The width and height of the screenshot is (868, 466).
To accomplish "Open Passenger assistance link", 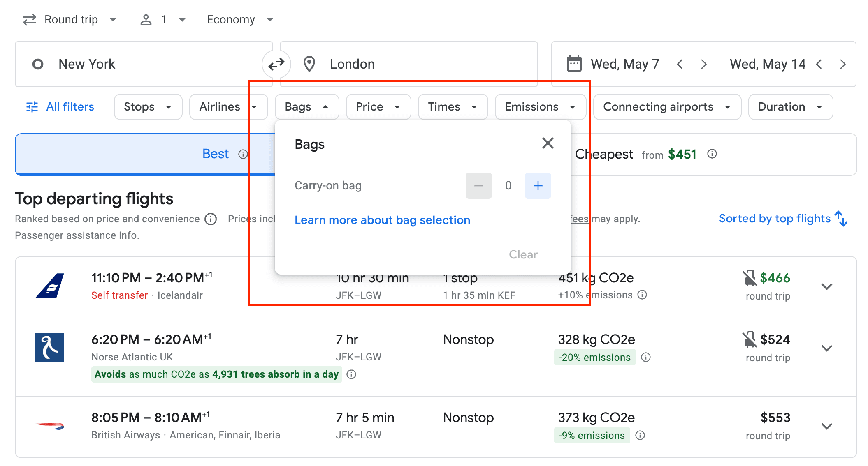I will [65, 235].
